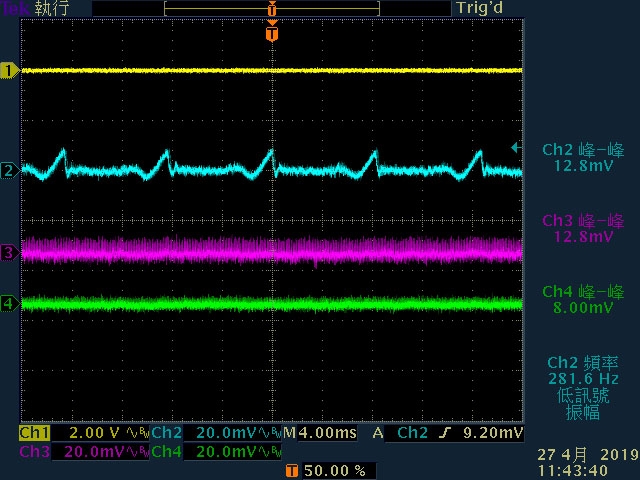Viewport: 640px width, 480px height.
Task: Click the orange T icon beside 50.00 %
Action: (x=291, y=469)
